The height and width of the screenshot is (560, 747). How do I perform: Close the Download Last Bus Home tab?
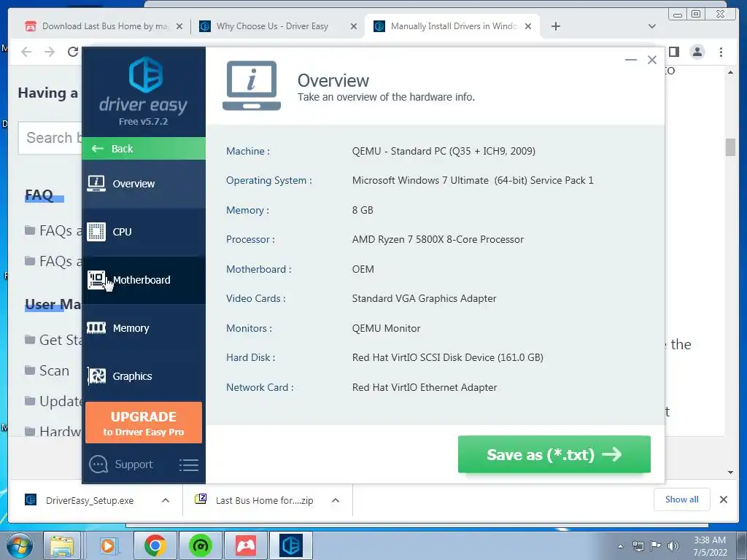pos(179,26)
